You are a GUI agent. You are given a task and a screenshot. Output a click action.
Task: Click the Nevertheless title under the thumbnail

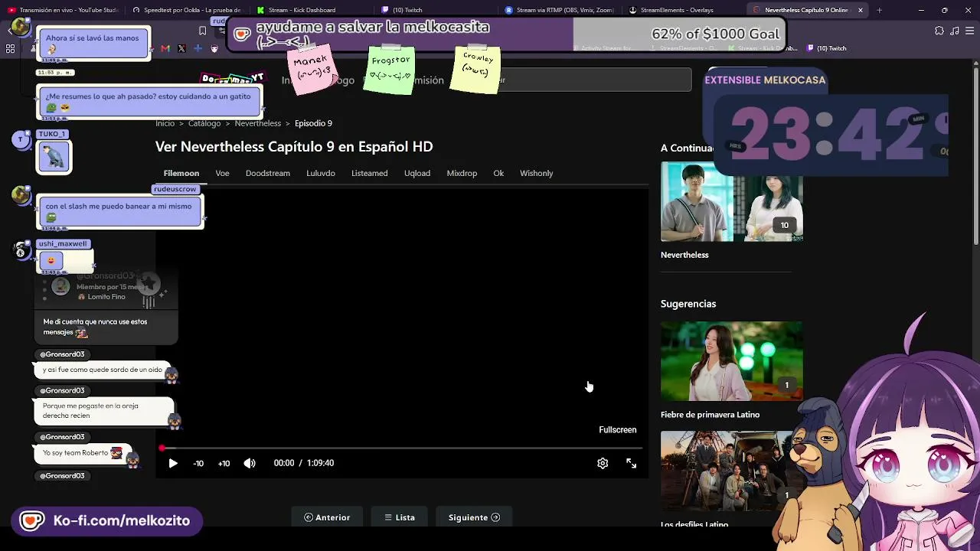(x=684, y=255)
